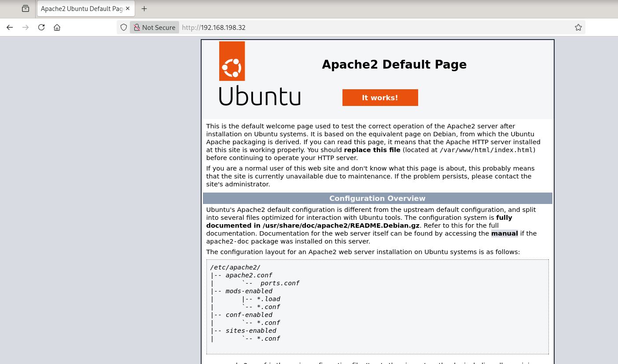
Task: Open the browser home page
Action: [x=57, y=27]
